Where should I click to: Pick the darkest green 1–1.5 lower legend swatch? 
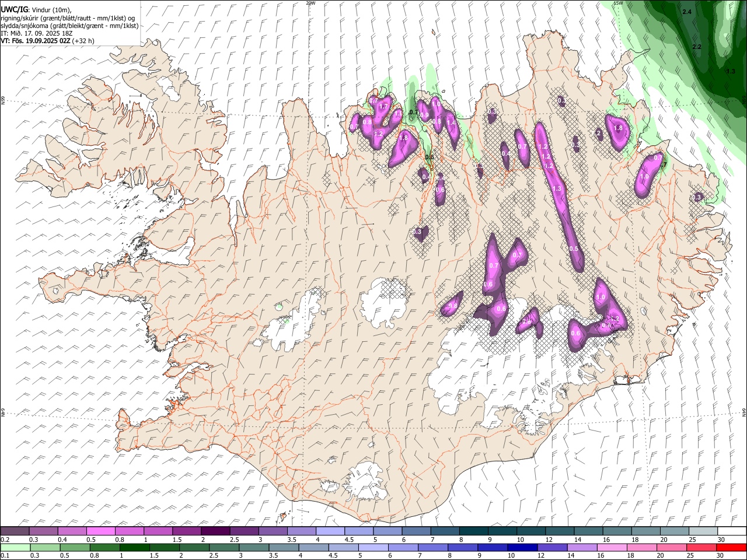135,547
